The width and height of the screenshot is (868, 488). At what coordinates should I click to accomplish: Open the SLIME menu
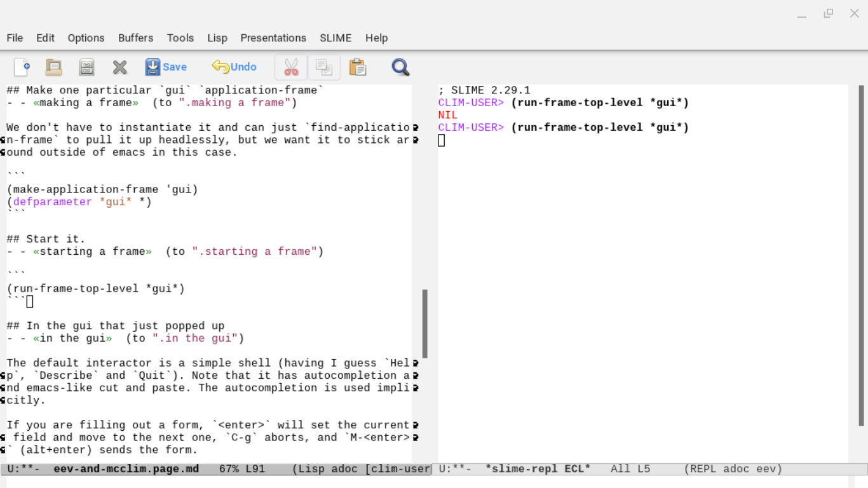pyautogui.click(x=336, y=38)
